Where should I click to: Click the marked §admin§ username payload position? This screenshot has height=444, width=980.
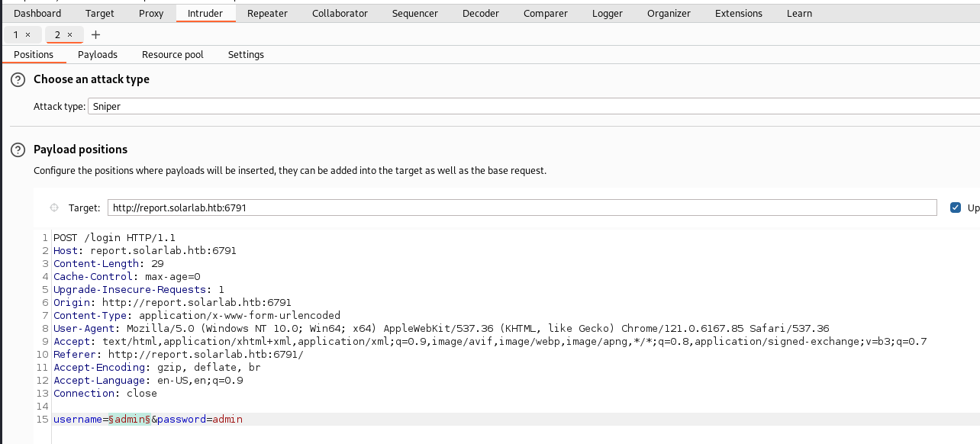click(129, 420)
